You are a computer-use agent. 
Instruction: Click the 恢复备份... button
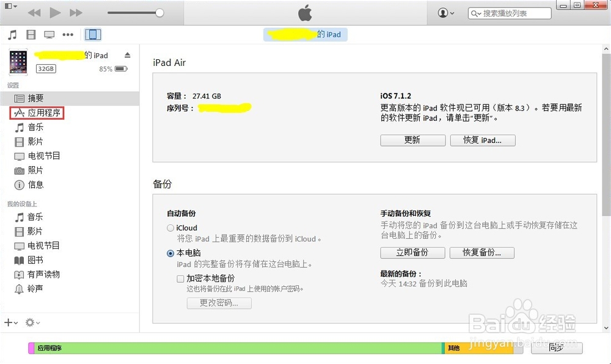pyautogui.click(x=481, y=252)
